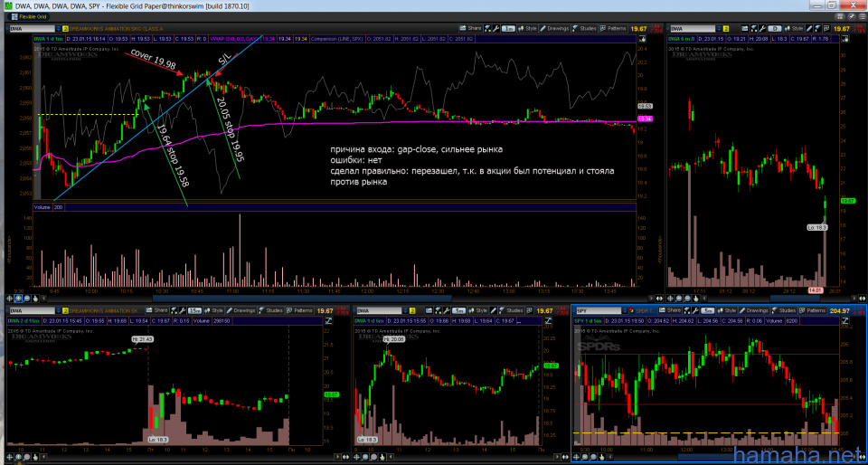
Task: Click the yellow link badge in the DWA 5m chart
Action: [x=412, y=310]
